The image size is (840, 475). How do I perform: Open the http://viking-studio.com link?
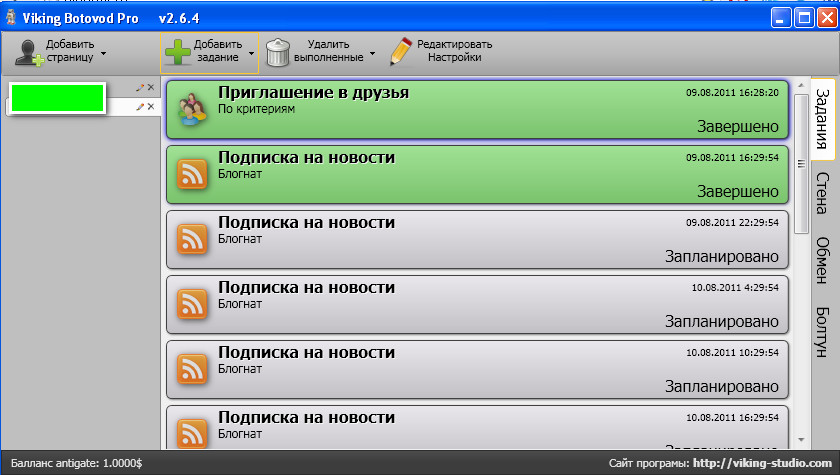point(762,463)
